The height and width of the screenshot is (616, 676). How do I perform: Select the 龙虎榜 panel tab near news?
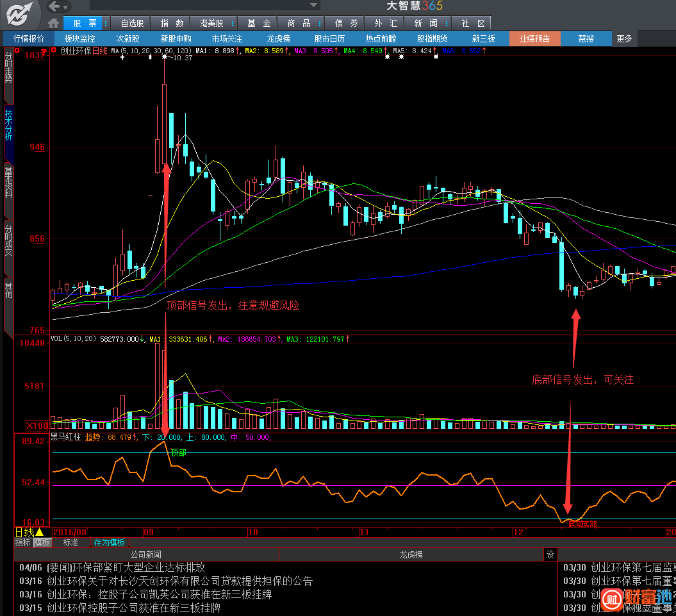(411, 554)
